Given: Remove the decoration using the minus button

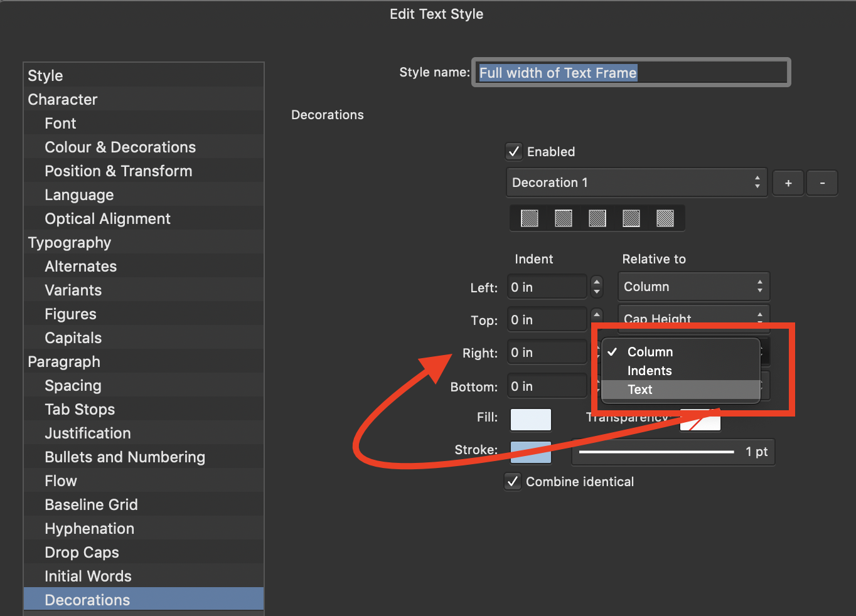Looking at the screenshot, I should tap(822, 183).
